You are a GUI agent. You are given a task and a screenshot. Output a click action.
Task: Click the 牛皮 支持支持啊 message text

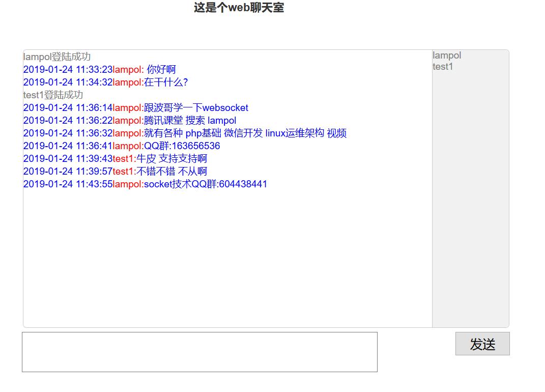point(171,159)
